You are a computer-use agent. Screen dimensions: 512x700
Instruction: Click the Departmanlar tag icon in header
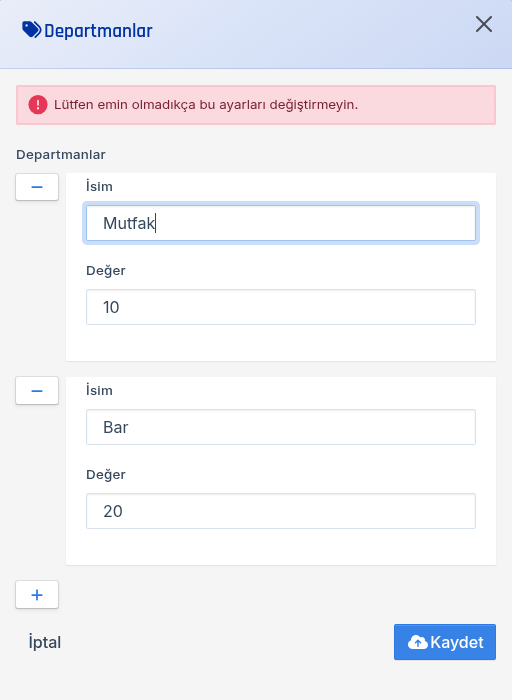[32, 30]
